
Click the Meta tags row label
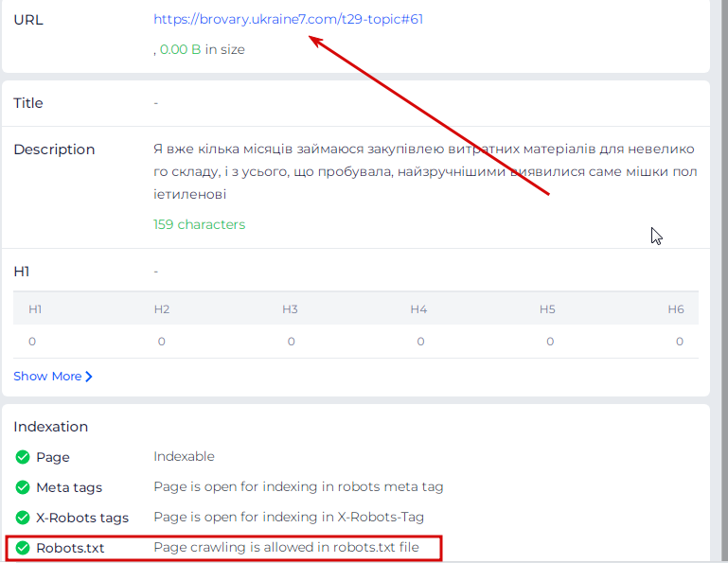click(69, 488)
